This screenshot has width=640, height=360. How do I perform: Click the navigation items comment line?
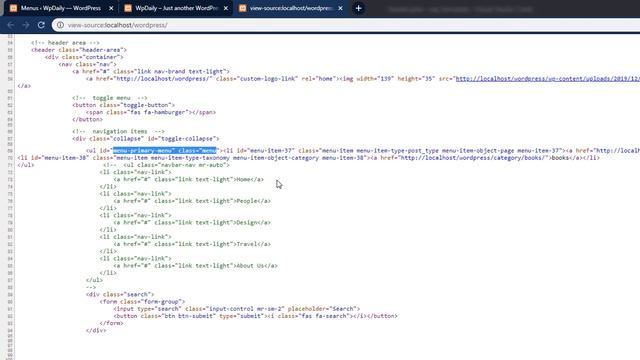pyautogui.click(x=118, y=131)
